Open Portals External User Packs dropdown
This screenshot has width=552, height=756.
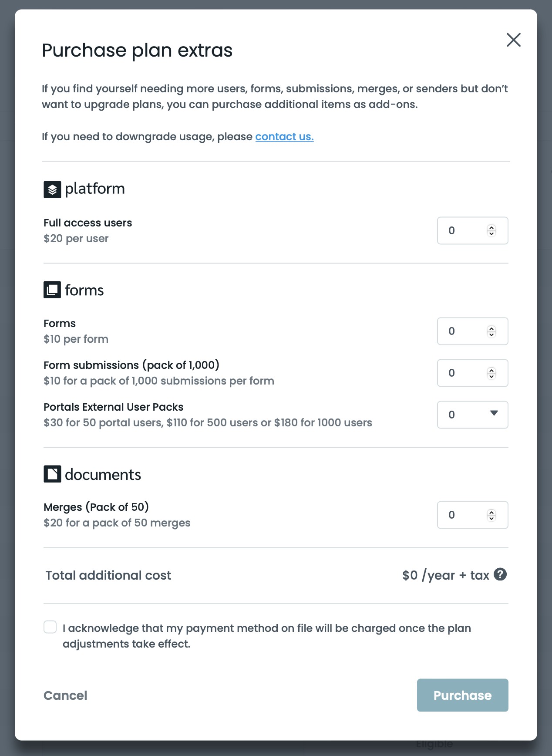(473, 415)
